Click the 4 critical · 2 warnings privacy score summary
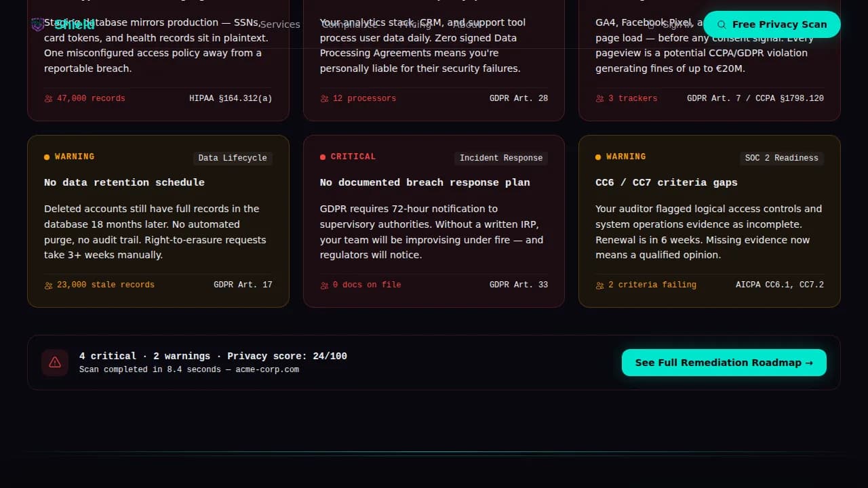 (213, 356)
